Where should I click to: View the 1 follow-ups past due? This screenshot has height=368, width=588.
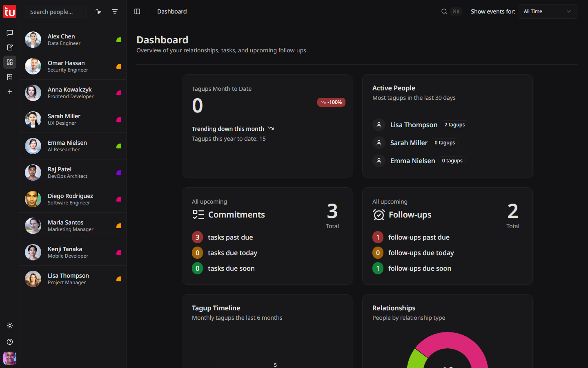point(411,237)
